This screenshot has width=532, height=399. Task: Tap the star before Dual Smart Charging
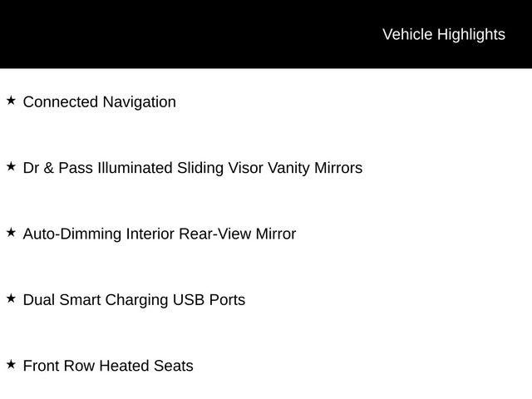(11, 298)
